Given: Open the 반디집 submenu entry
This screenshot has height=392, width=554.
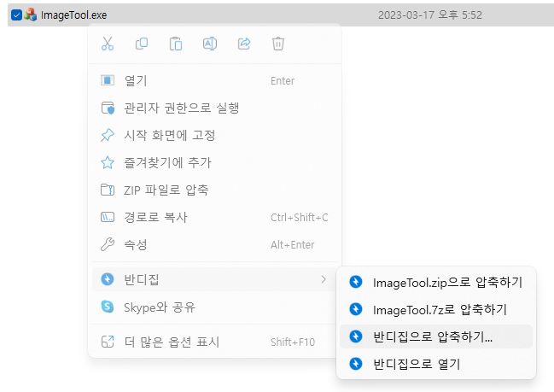Looking at the screenshot, I should [x=215, y=279].
